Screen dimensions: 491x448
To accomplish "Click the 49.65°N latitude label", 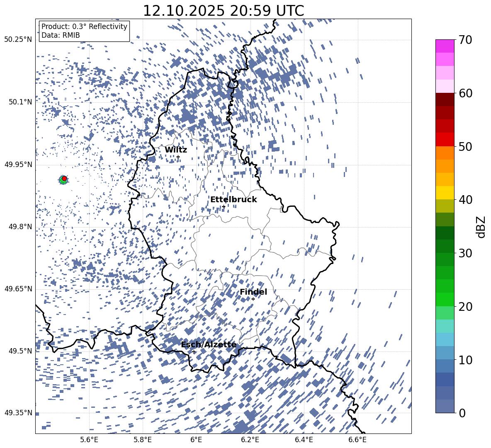I will (x=18, y=288).
